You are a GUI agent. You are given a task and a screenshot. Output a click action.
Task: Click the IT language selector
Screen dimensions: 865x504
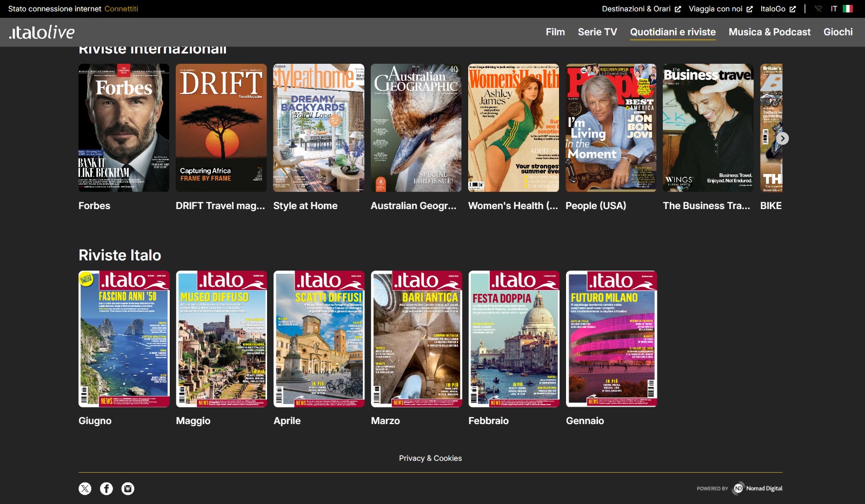(834, 9)
